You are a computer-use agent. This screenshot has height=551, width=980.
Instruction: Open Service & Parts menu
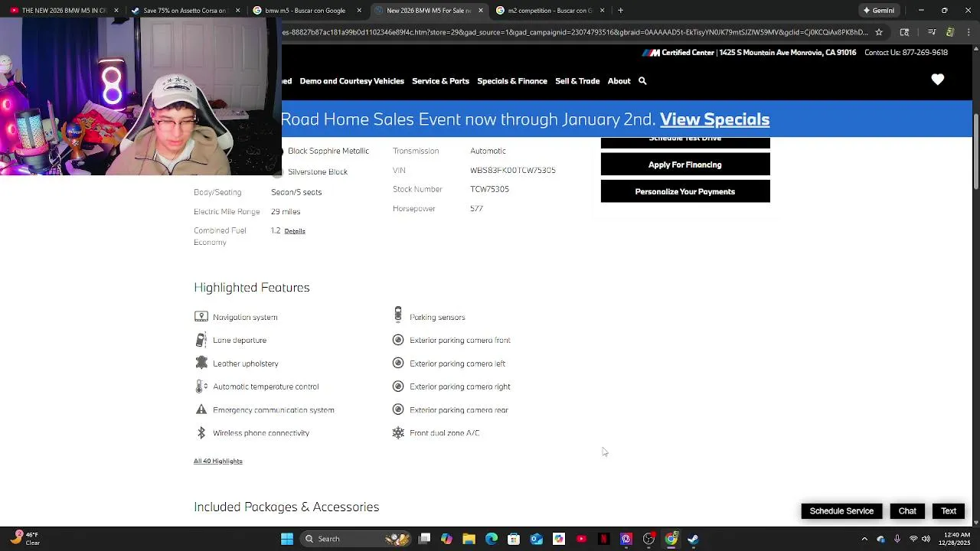tap(440, 81)
